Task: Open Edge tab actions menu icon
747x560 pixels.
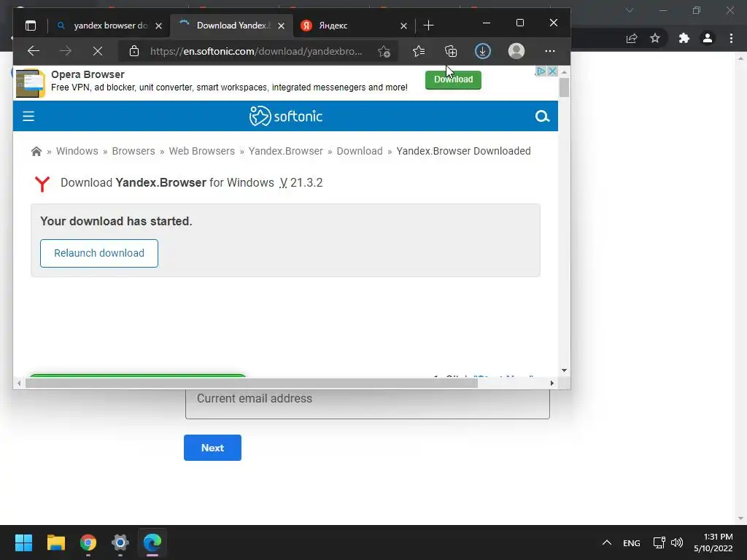Action: coord(31,26)
